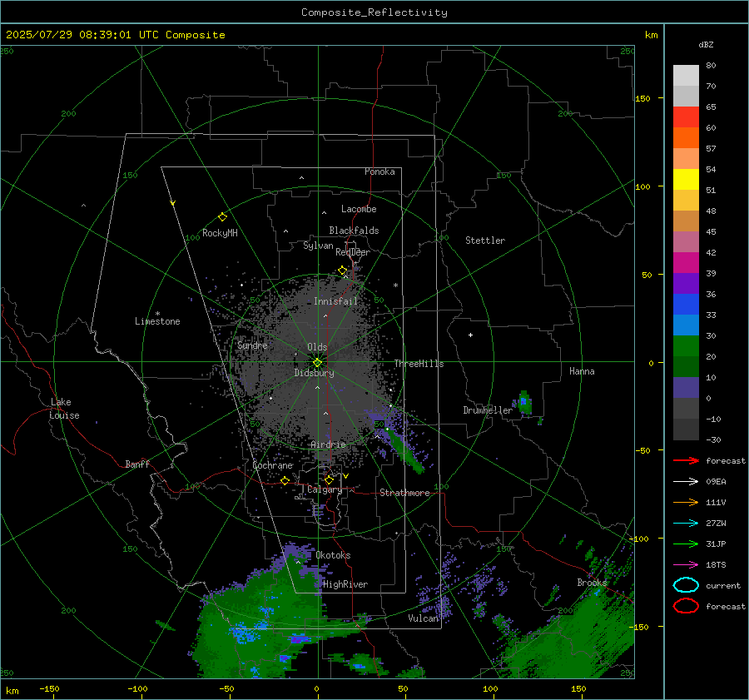The image size is (749, 700).
Task: Click the storm cell east of Drumheller
Action: coord(525,402)
